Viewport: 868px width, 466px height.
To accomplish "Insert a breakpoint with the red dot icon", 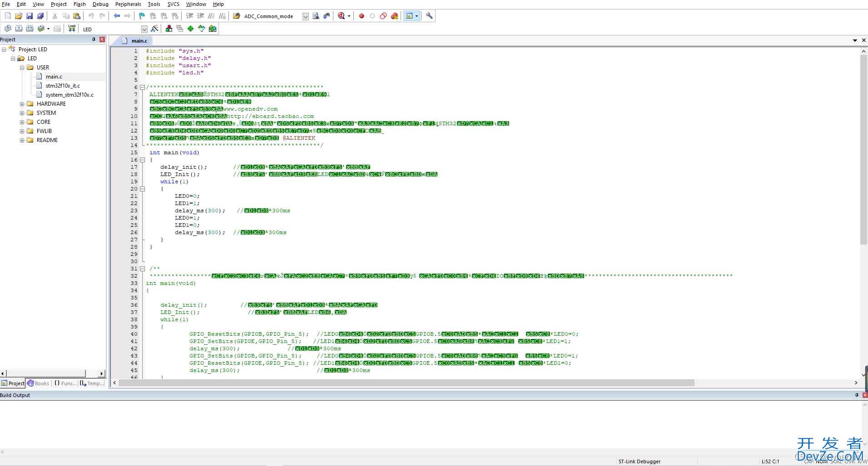I will point(362,16).
